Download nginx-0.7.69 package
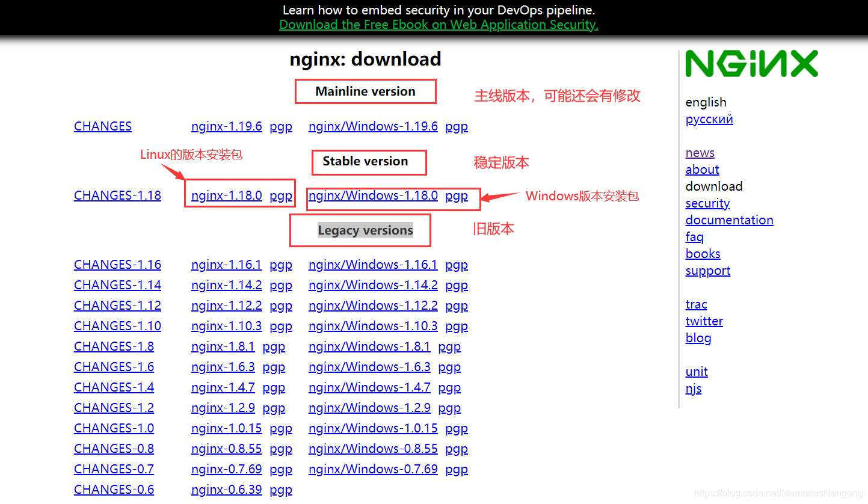The image size is (868, 504). pyautogui.click(x=227, y=469)
